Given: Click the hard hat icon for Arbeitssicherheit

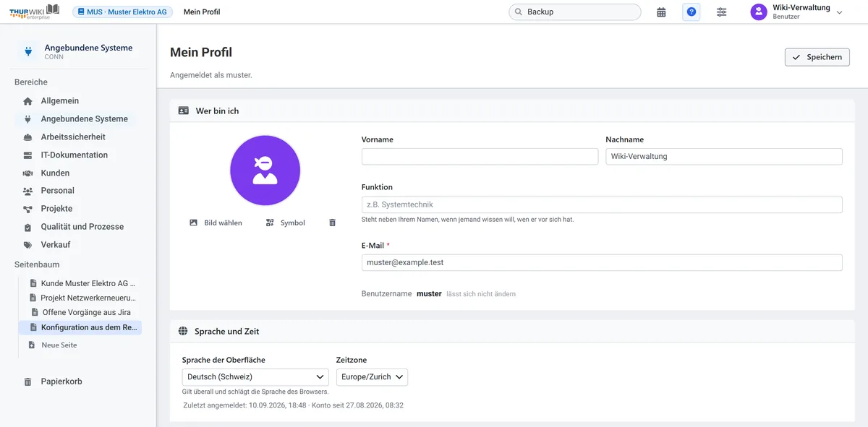Looking at the screenshot, I should coord(27,137).
